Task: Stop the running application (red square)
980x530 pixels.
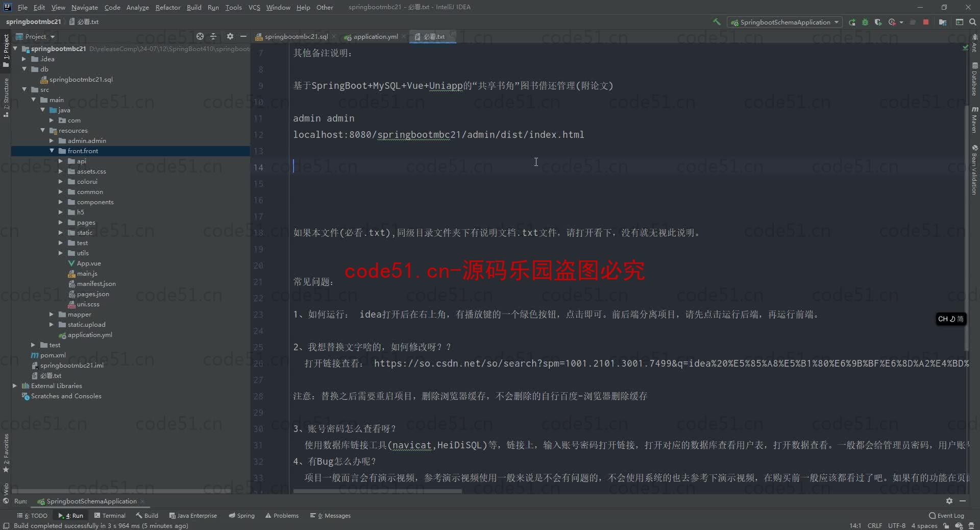Action: pyautogui.click(x=926, y=22)
